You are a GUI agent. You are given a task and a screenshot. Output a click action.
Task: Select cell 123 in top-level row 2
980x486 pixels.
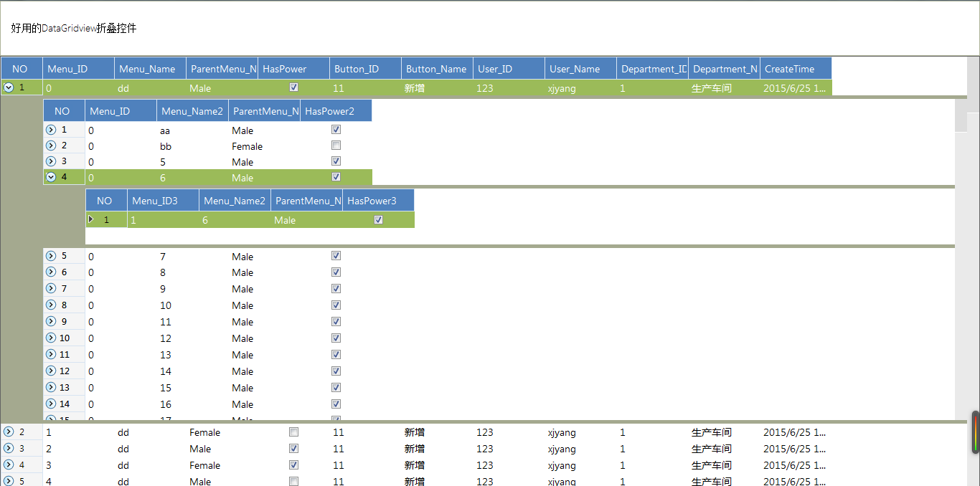(509, 432)
